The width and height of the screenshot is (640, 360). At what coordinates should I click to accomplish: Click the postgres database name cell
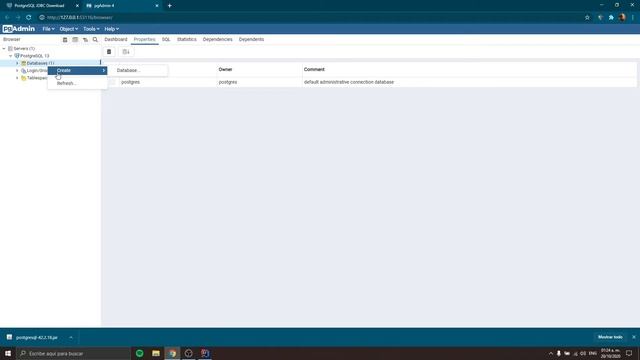pos(131,82)
